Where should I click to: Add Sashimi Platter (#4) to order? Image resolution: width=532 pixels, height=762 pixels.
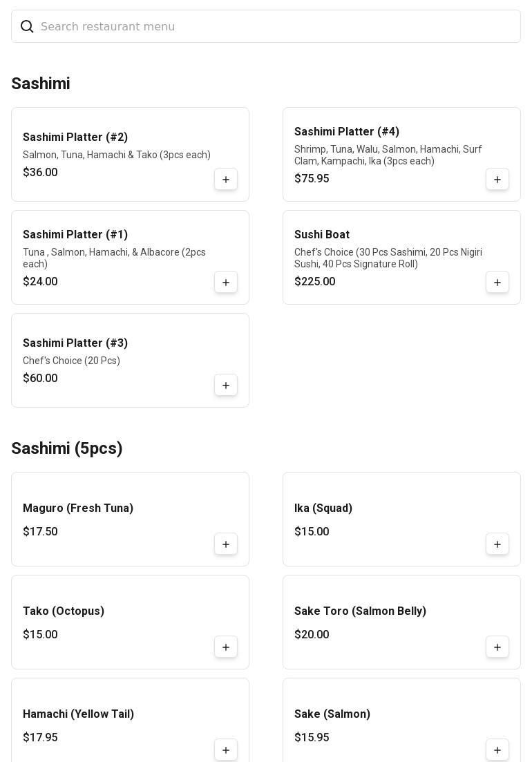pos(497,180)
